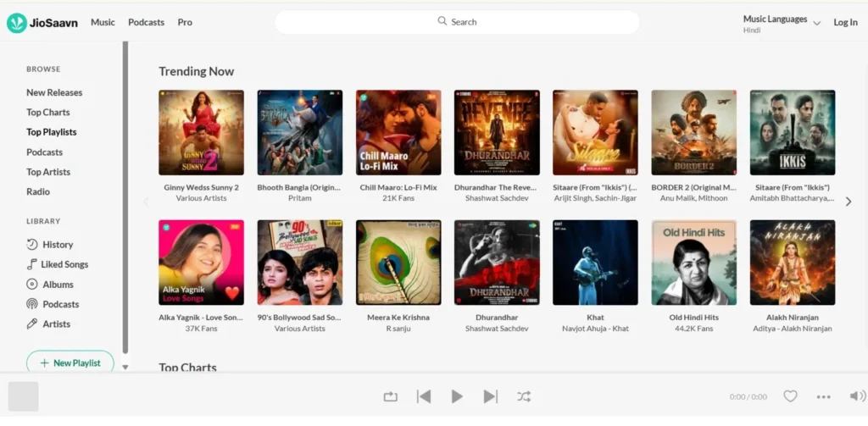Open Liked Songs in the library
The height and width of the screenshot is (426, 868).
click(x=58, y=264)
